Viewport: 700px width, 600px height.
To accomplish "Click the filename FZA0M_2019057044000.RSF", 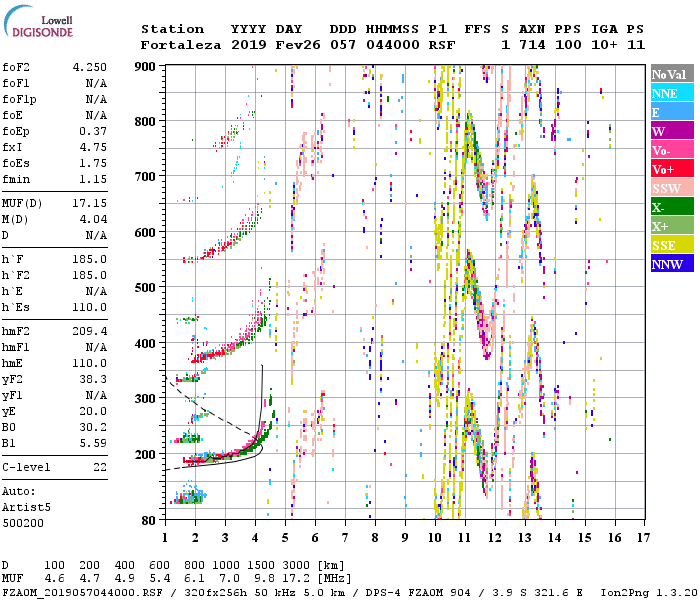I will (x=83, y=593).
